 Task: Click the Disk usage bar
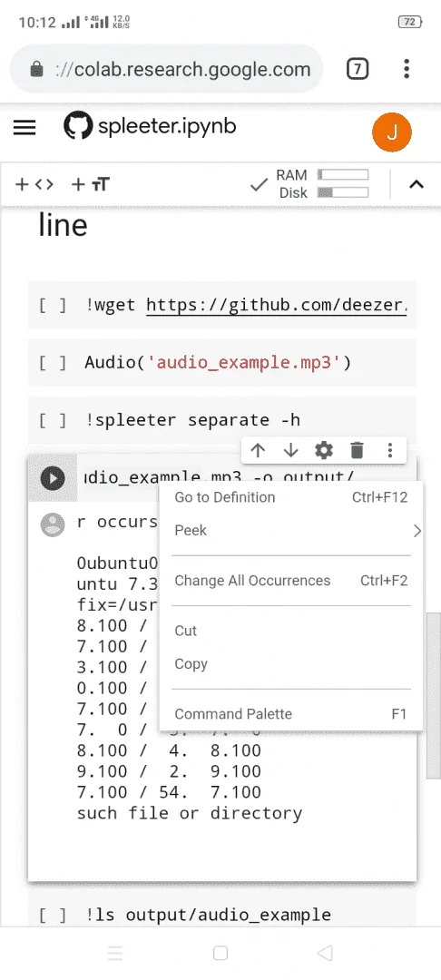342,192
